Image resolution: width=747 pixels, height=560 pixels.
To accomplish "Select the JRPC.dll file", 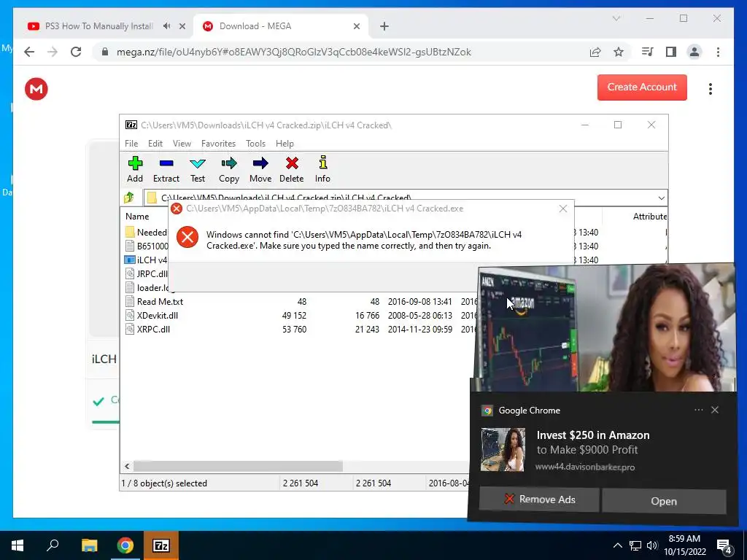I will point(152,274).
